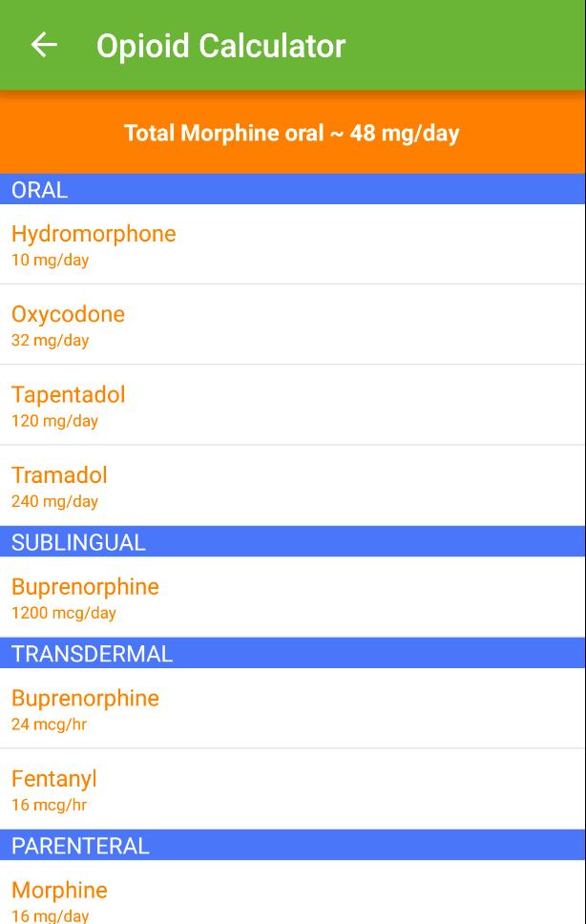Click the Total Morphine oral banner
The height and width of the screenshot is (924, 586).
pos(293,133)
